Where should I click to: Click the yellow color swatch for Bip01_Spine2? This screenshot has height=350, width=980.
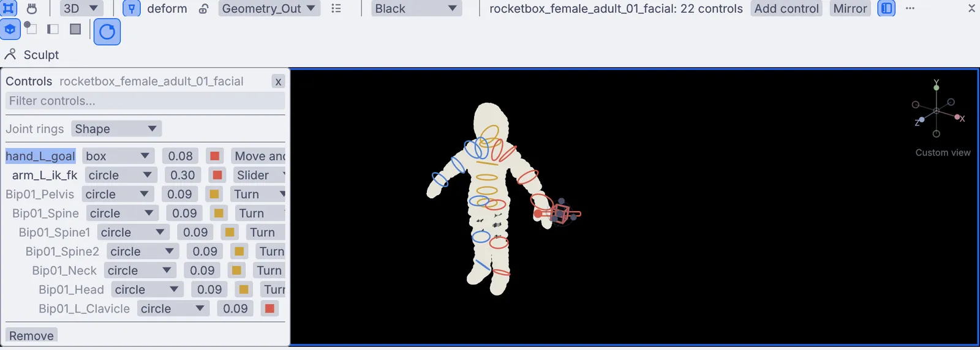239,251
